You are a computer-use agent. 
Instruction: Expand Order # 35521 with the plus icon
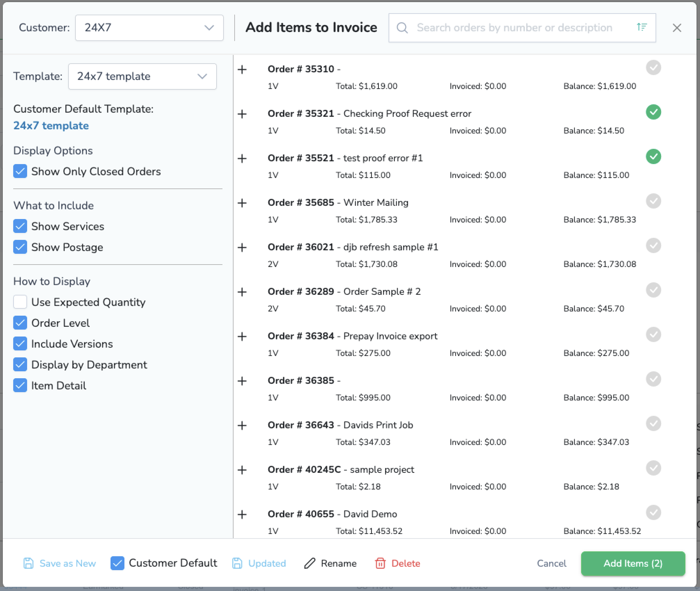pyautogui.click(x=242, y=159)
